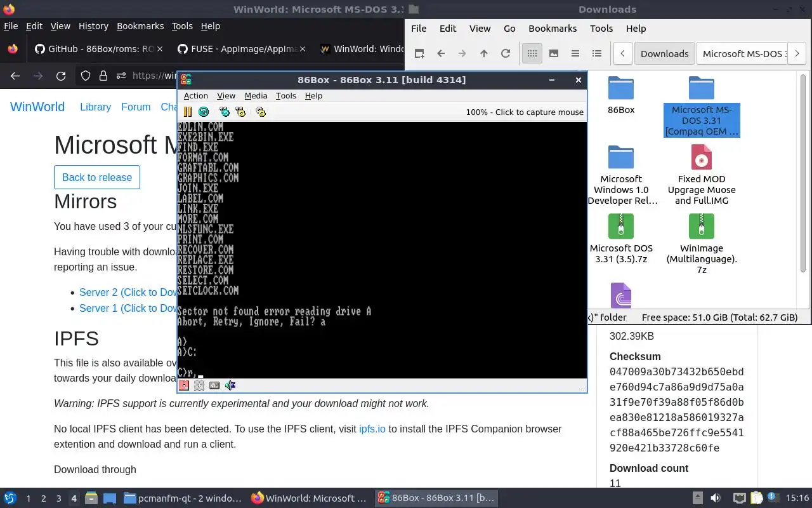Go up to parent folder in file manager
The image size is (812, 508).
484,53
